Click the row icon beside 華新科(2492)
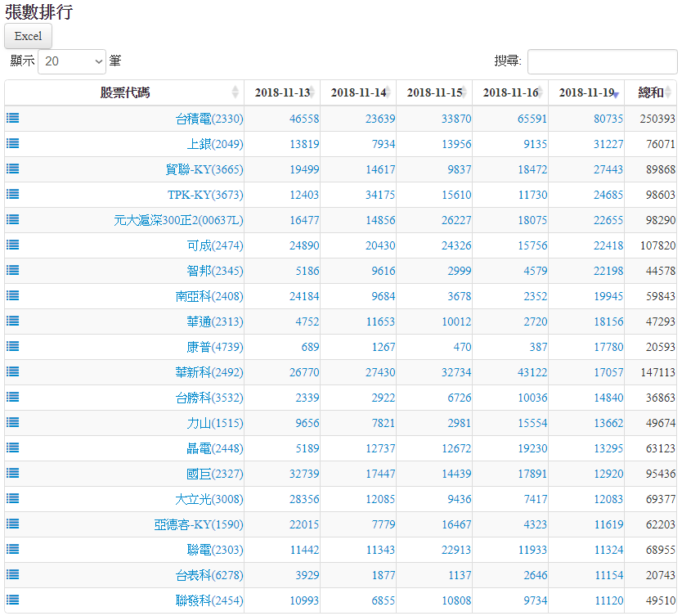 point(13,371)
